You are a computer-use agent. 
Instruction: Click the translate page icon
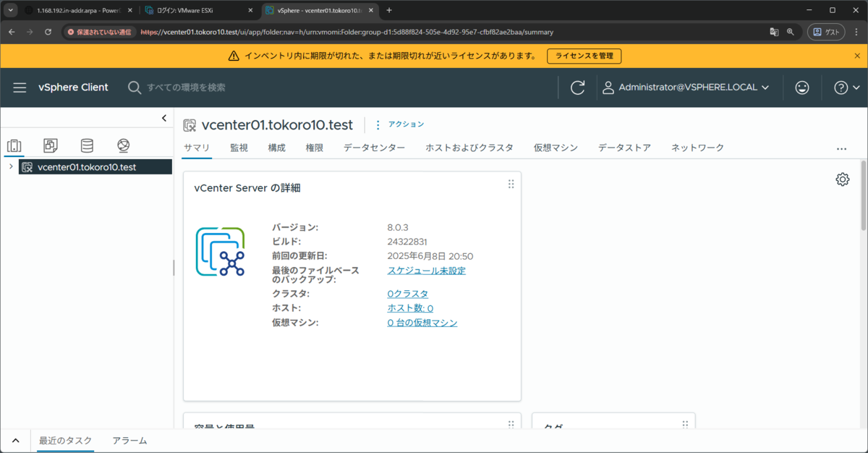tap(773, 32)
